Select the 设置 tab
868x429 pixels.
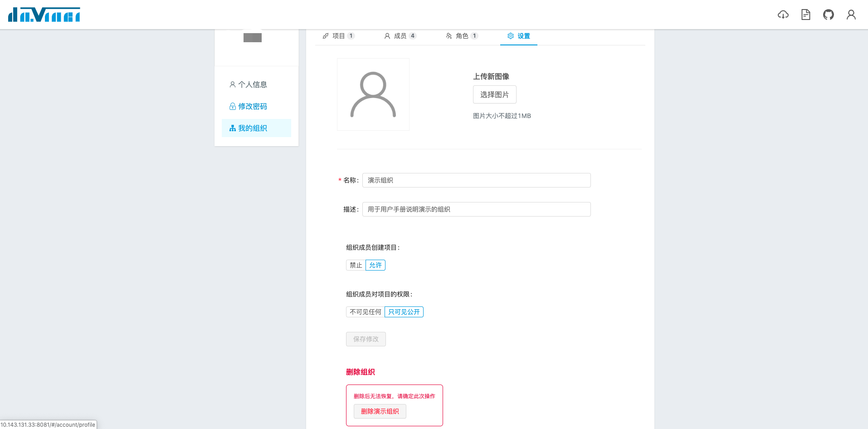(x=518, y=36)
